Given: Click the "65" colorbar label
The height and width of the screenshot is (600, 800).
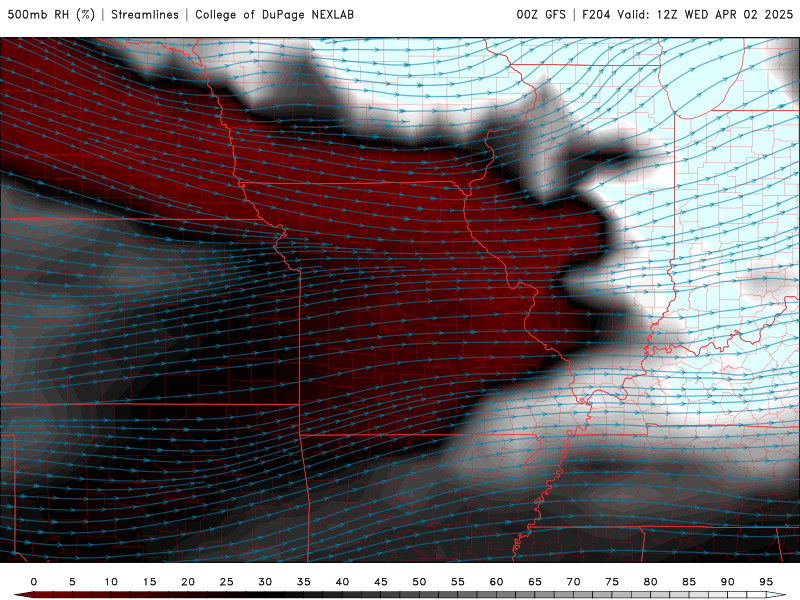Looking at the screenshot, I should point(535,582).
